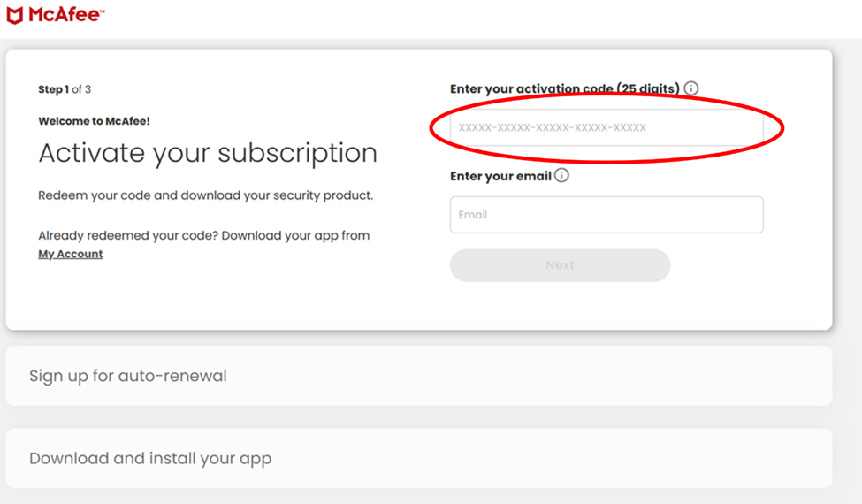Open the activation code info tooltip icon
The width and height of the screenshot is (862, 504).
(691, 88)
